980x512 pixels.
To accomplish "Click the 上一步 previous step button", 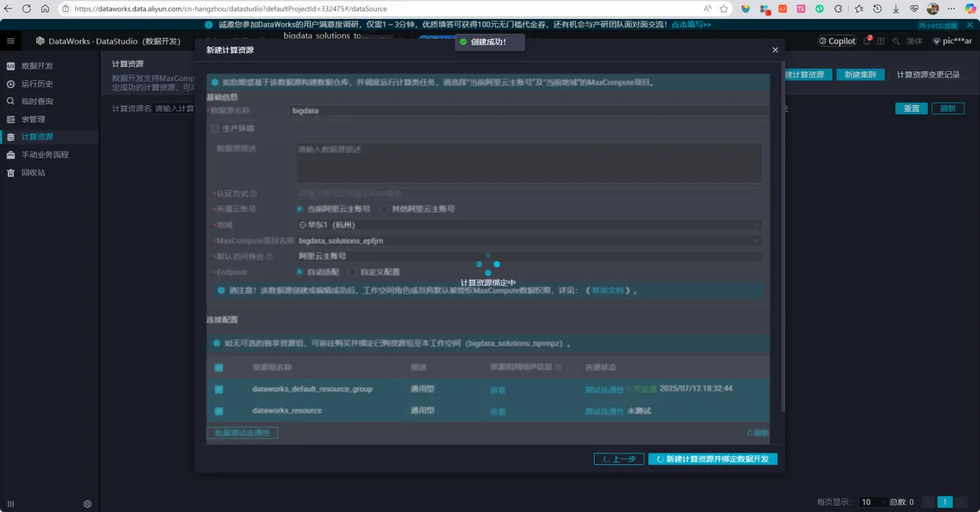I will (619, 460).
